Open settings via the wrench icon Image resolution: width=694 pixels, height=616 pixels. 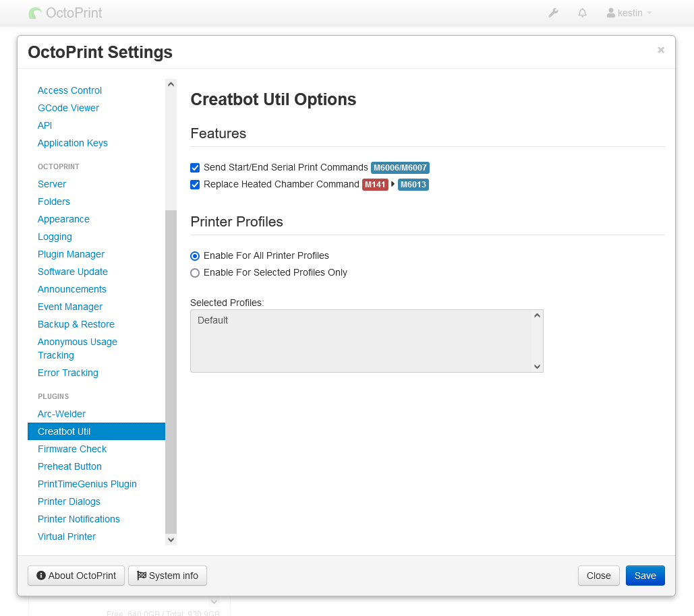(553, 13)
